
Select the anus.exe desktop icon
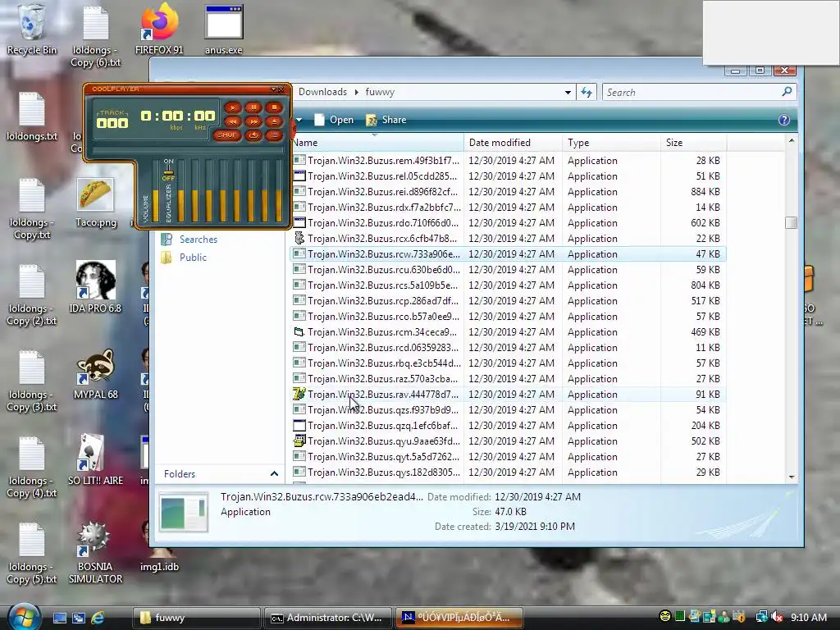tap(224, 30)
